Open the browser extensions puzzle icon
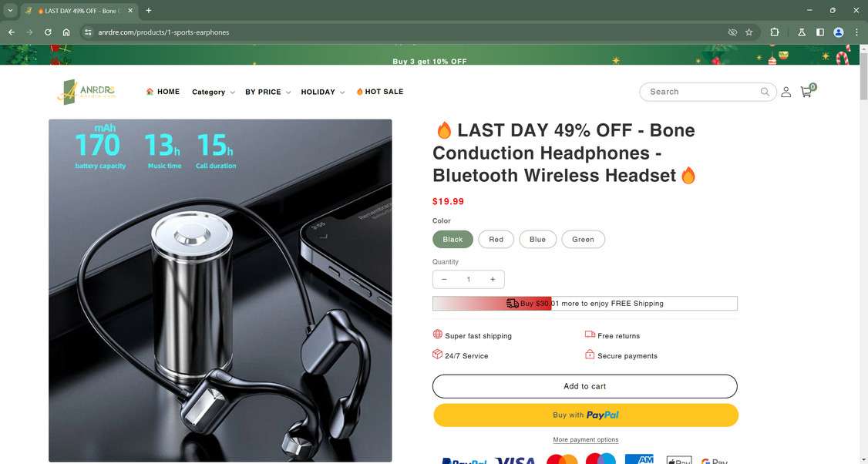Screen dimensions: 868x464 coord(775,32)
